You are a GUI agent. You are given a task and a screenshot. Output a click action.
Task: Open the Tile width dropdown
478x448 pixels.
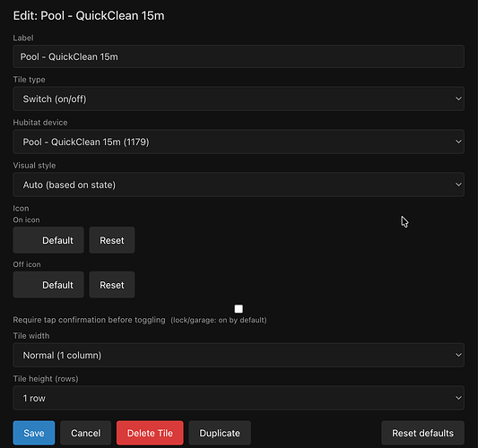(x=239, y=355)
